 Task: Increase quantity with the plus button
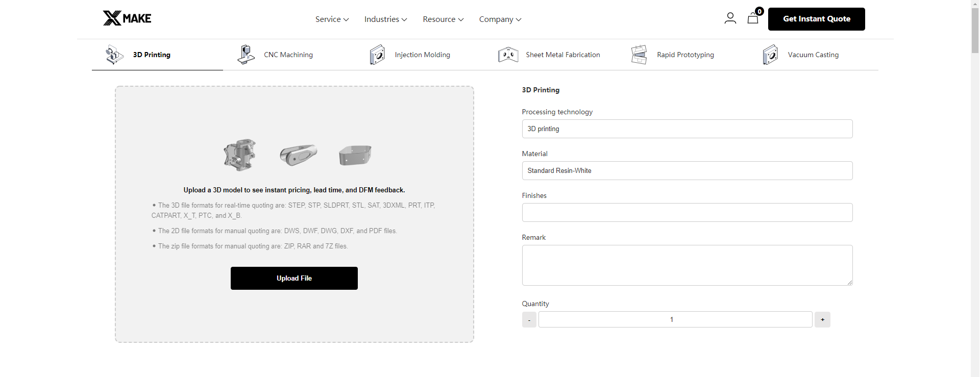[x=822, y=320]
